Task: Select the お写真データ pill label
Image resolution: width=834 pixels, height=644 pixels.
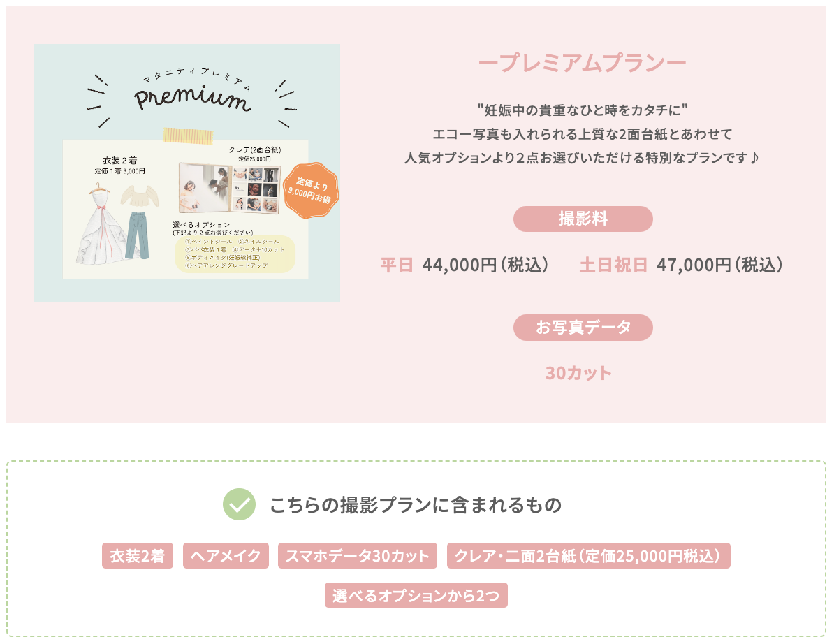Action: pos(583,327)
